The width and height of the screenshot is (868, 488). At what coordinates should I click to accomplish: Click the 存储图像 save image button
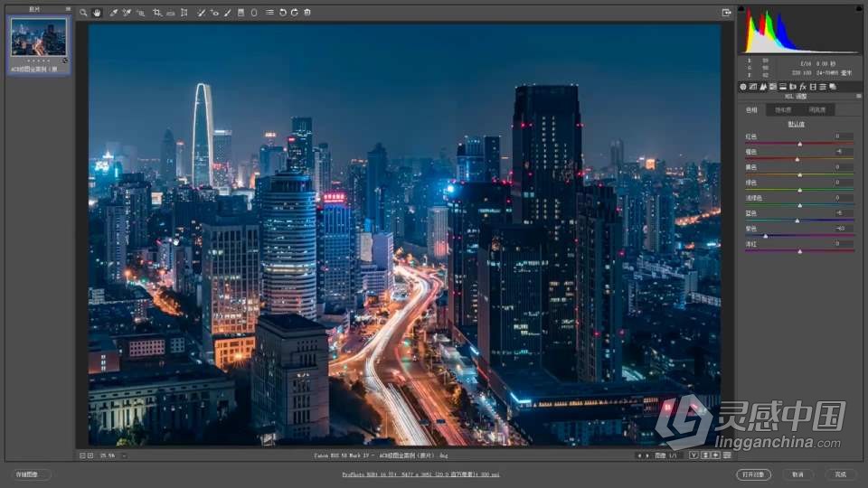[31, 474]
